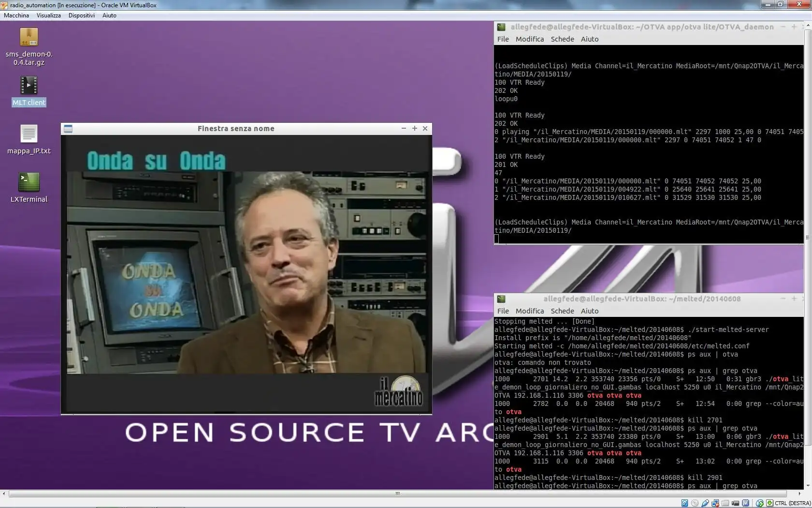Viewport: 812px width, 508px height.
Task: Click the VirtualBox title bar app icon
Action: (x=4, y=5)
